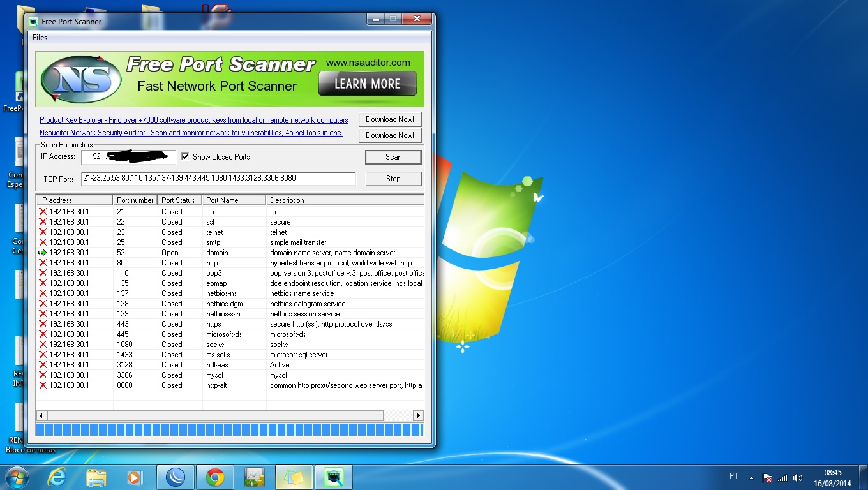
Task: Click the red X icon on the port 21 row
Action: (x=43, y=212)
